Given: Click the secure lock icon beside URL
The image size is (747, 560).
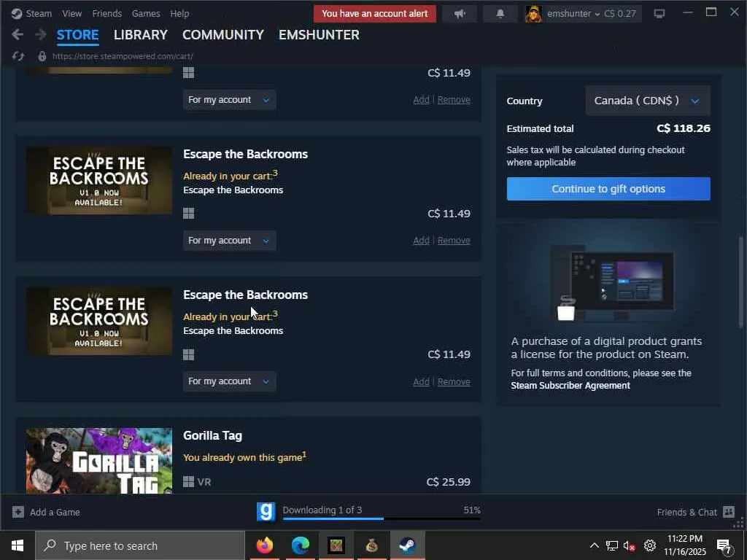Looking at the screenshot, I should click(42, 56).
